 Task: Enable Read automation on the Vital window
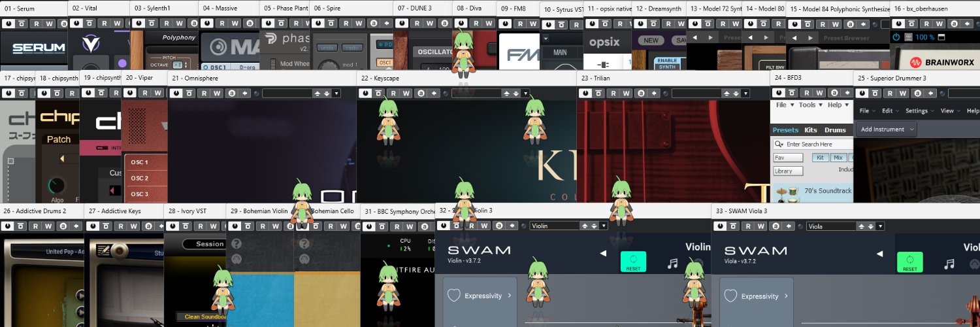(104, 23)
